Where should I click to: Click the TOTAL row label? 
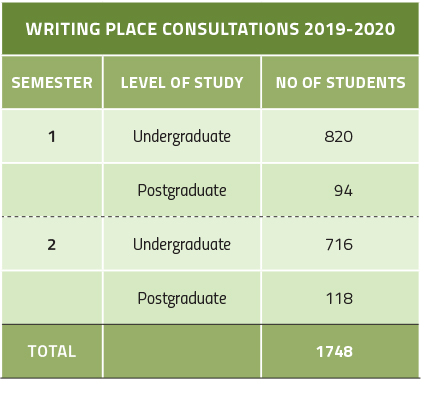click(52, 351)
